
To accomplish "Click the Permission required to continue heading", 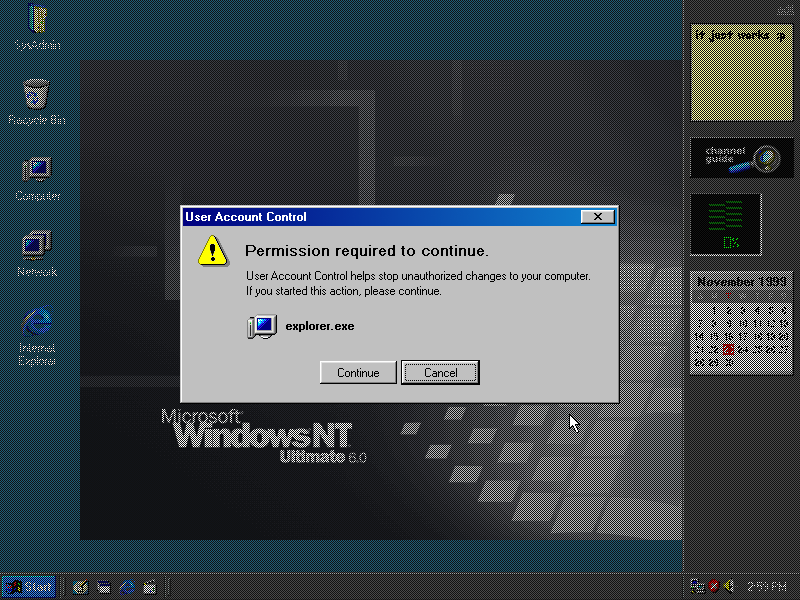I will point(367,251).
